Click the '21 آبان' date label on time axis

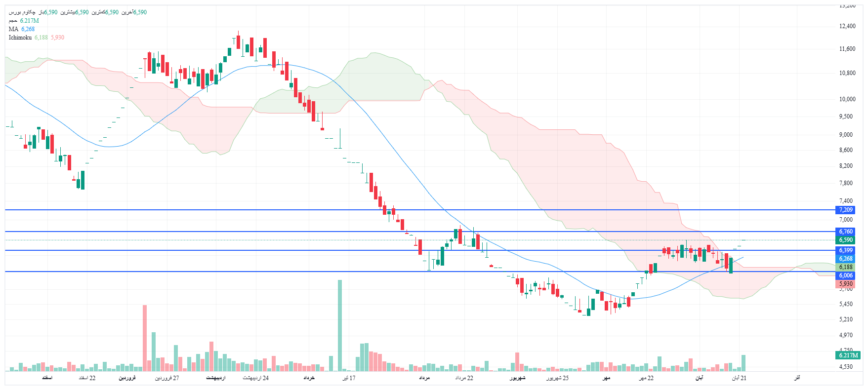tap(739, 378)
